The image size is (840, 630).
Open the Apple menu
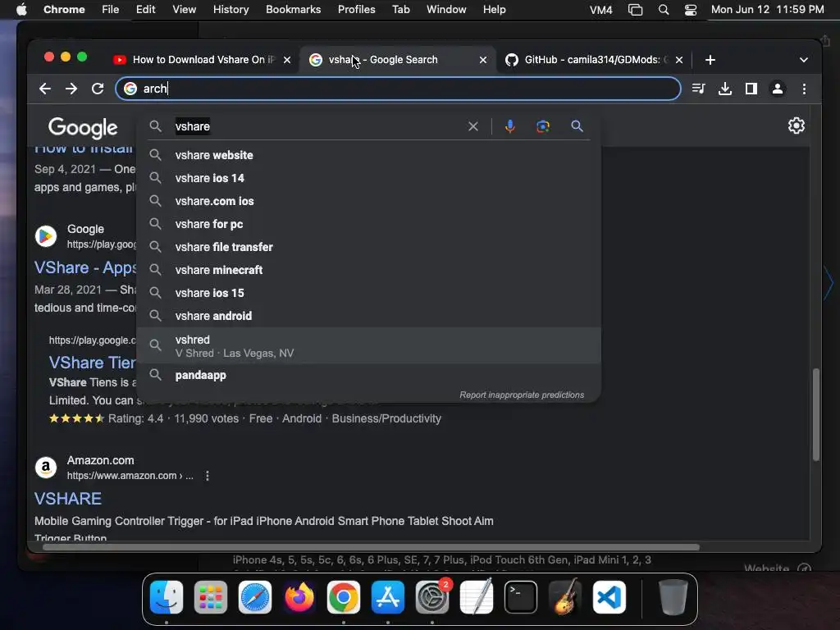pyautogui.click(x=21, y=10)
